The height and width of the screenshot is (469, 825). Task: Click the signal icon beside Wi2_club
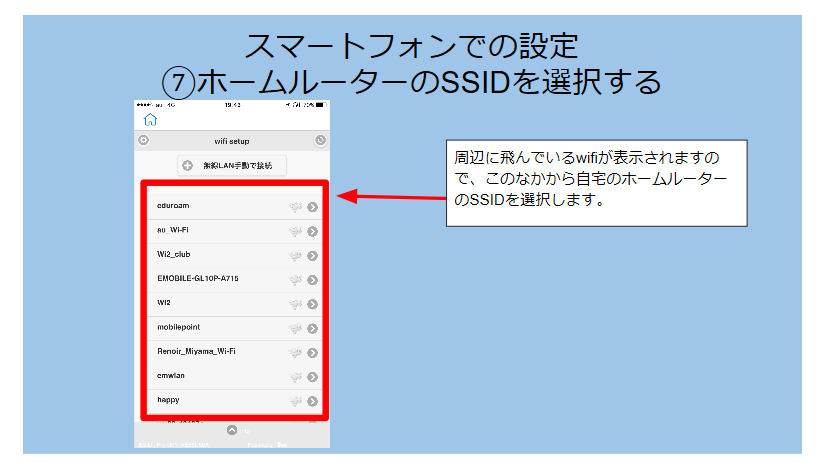tap(295, 256)
